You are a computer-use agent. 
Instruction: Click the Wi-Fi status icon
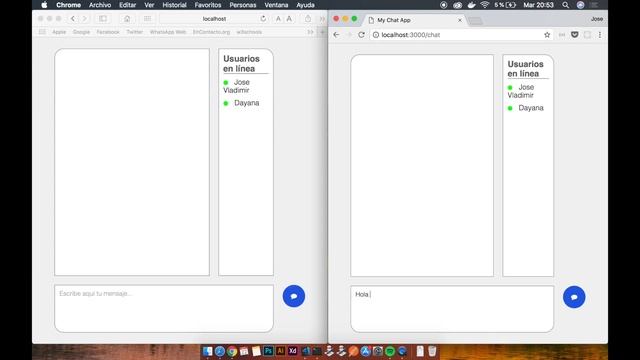click(485, 5)
